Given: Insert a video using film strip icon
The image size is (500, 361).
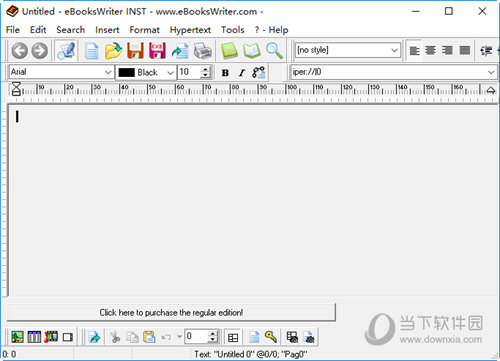Looking at the screenshot, I should [x=51, y=337].
